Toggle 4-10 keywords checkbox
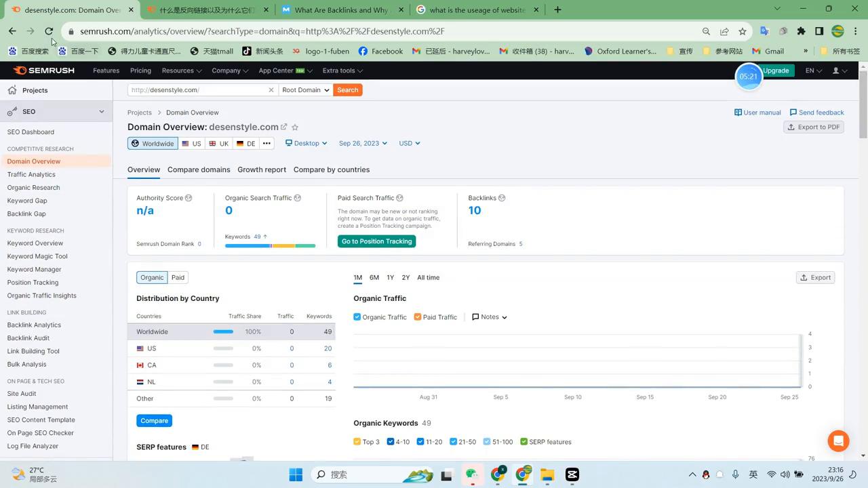 (x=391, y=441)
